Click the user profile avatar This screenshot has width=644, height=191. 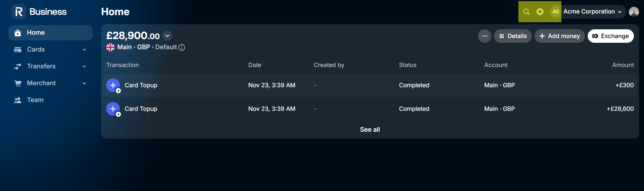[634, 12]
